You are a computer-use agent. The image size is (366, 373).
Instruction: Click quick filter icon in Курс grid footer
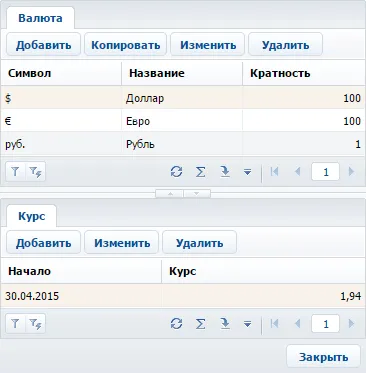click(35, 323)
